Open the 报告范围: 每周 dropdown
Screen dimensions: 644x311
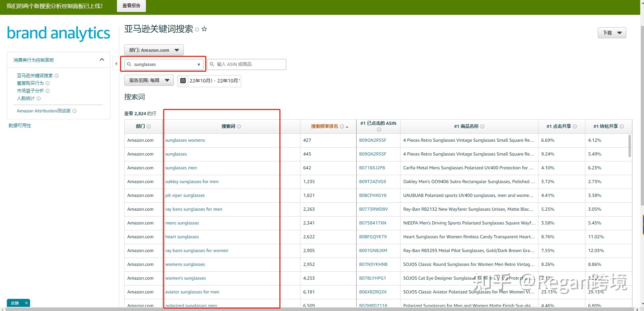click(149, 80)
